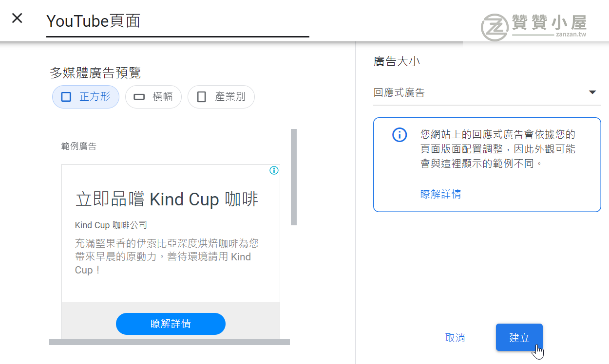Open the 瞭解詳情 link in info box

tap(441, 195)
